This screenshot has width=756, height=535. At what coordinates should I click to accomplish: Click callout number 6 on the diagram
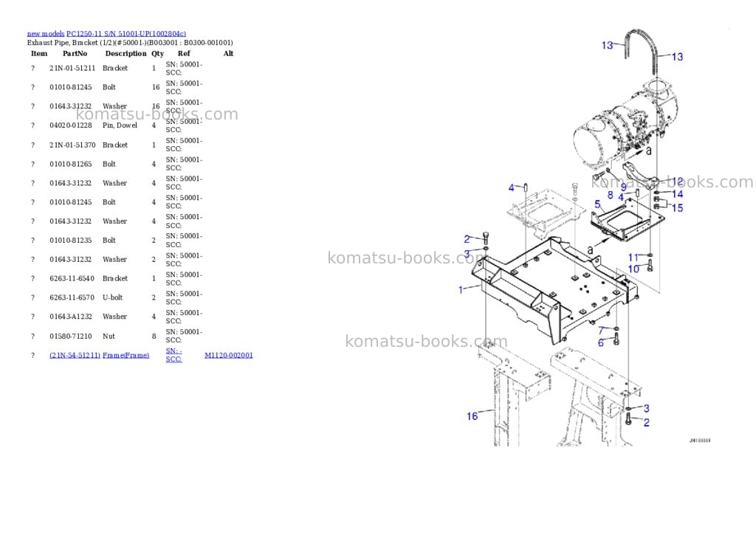click(x=601, y=342)
